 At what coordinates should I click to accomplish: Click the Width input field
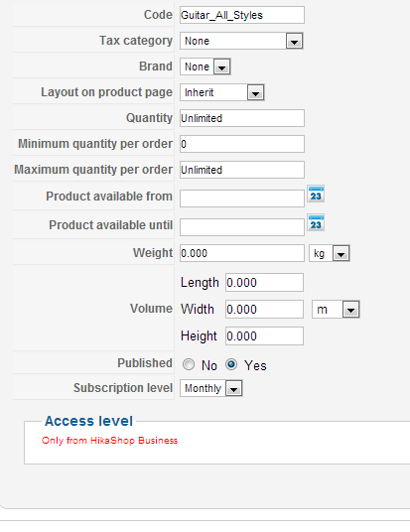coord(264,309)
